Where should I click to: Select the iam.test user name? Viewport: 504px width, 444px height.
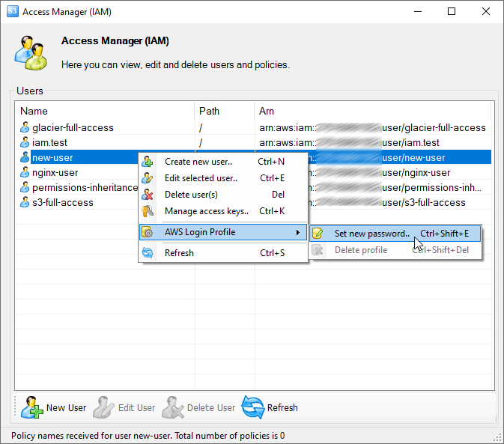tap(50, 142)
